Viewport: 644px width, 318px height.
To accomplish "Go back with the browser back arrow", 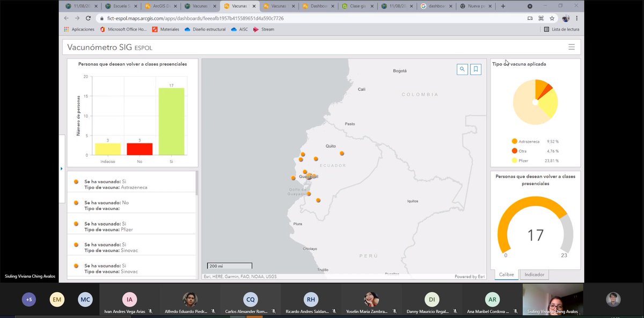I will click(x=67, y=18).
